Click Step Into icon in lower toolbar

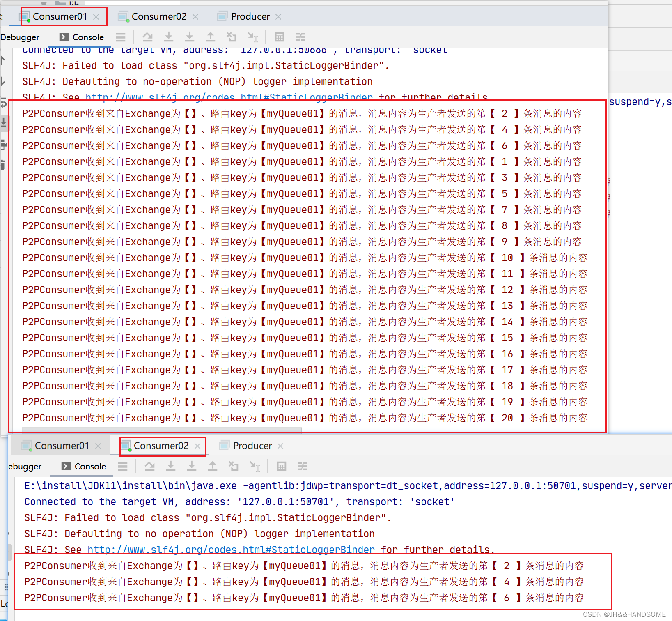[171, 467]
